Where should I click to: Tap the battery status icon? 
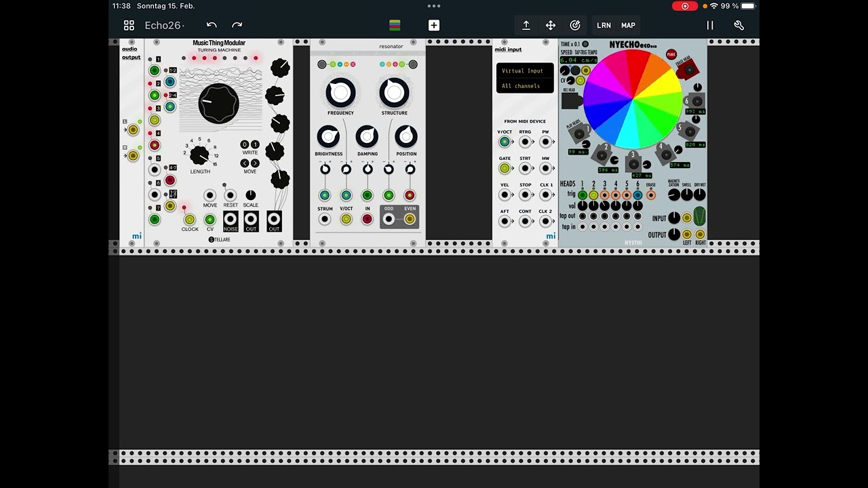pos(748,6)
